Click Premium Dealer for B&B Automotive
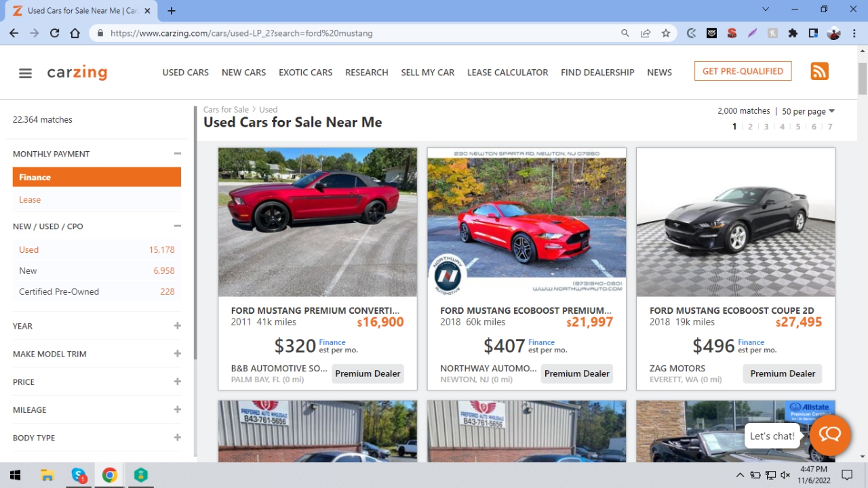 click(x=368, y=373)
